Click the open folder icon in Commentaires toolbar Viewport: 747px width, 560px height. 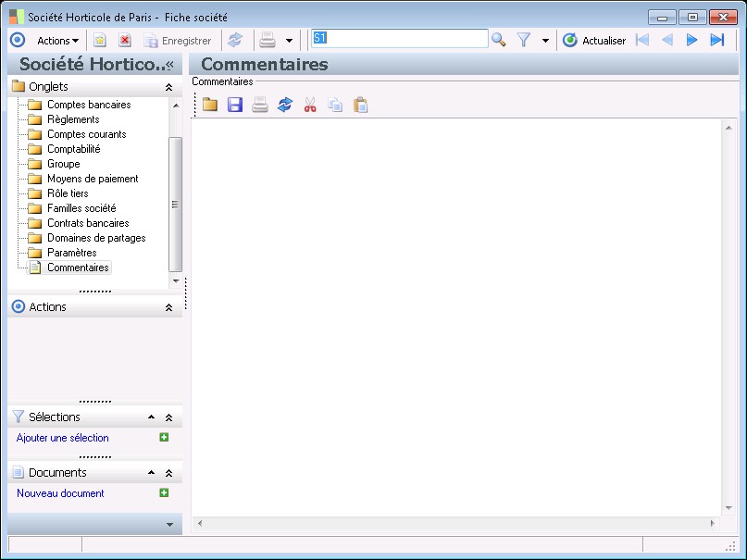point(210,106)
